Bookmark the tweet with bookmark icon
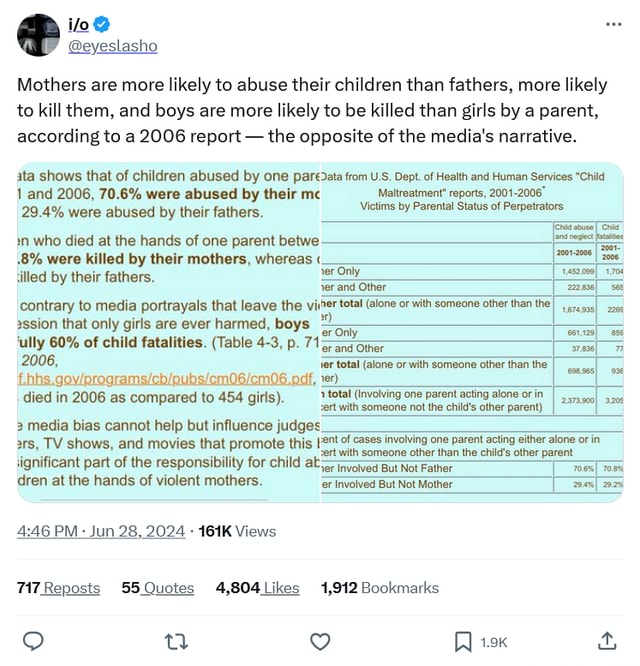The image size is (640, 666). 463,641
